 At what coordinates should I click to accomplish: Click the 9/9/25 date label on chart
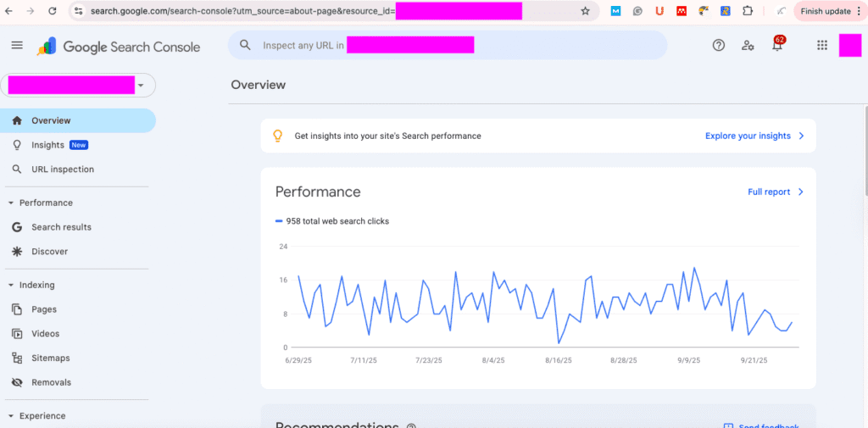(x=687, y=360)
